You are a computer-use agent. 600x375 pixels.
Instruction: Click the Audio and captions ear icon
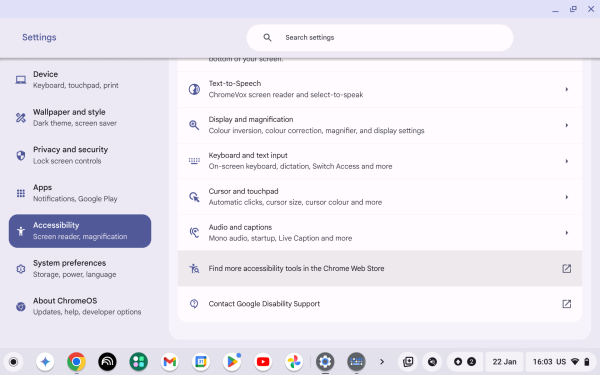(194, 233)
